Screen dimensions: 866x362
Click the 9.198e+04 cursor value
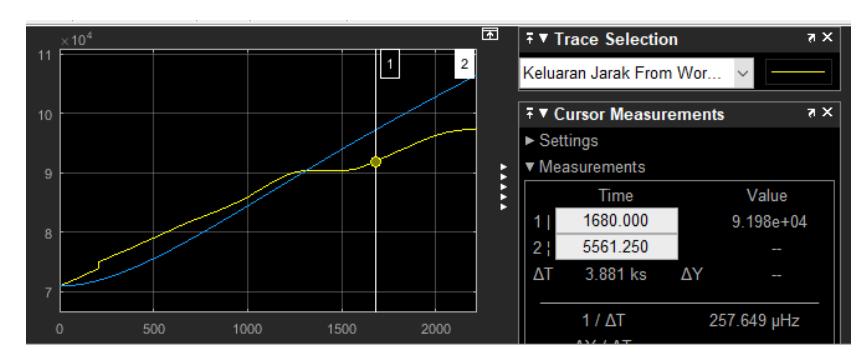tap(769, 222)
